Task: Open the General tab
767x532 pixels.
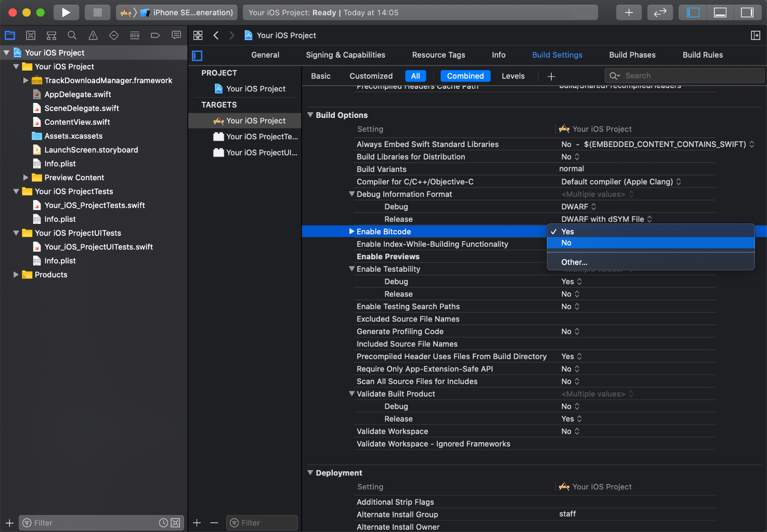Action: [x=265, y=55]
